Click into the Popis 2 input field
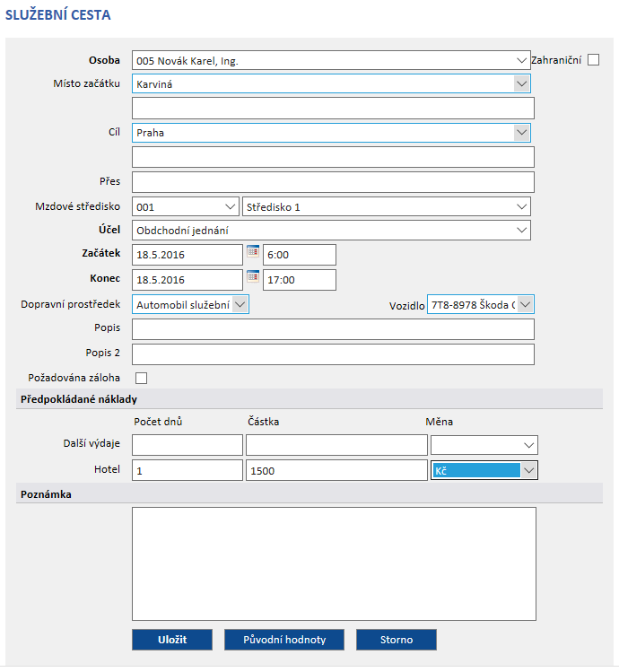The image size is (619, 672). click(333, 354)
